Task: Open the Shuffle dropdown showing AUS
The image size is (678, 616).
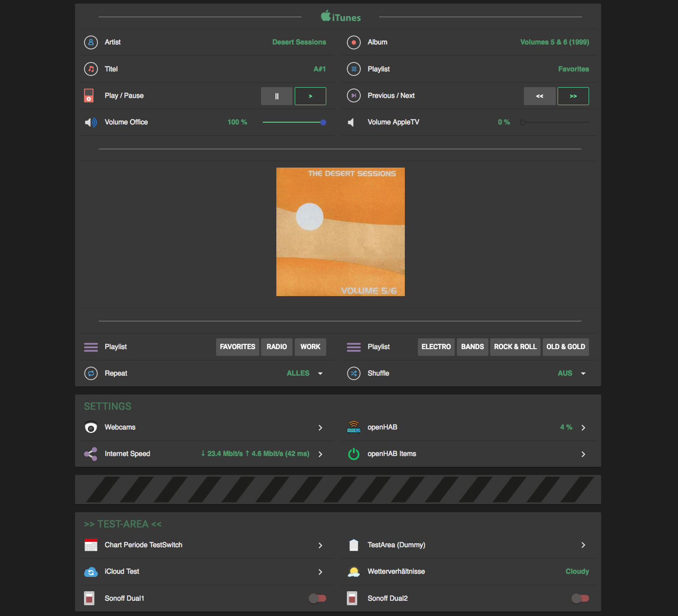Action: pos(571,373)
